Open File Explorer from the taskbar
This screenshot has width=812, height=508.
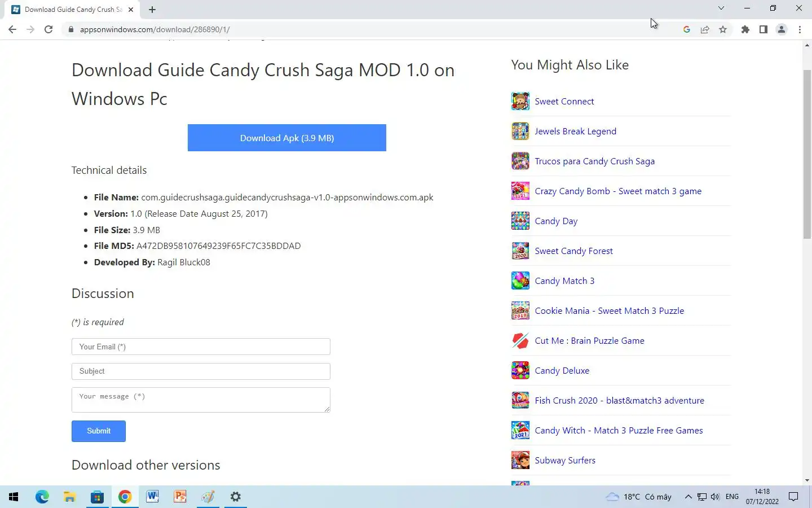tap(69, 497)
